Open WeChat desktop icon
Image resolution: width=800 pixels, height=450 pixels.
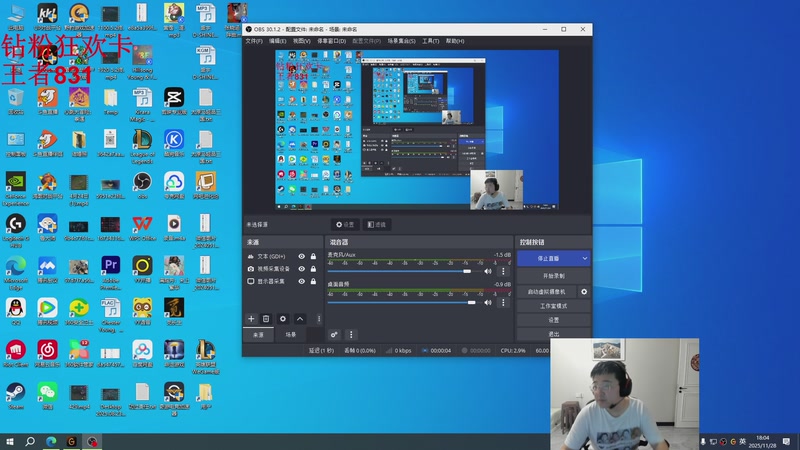pos(47,396)
